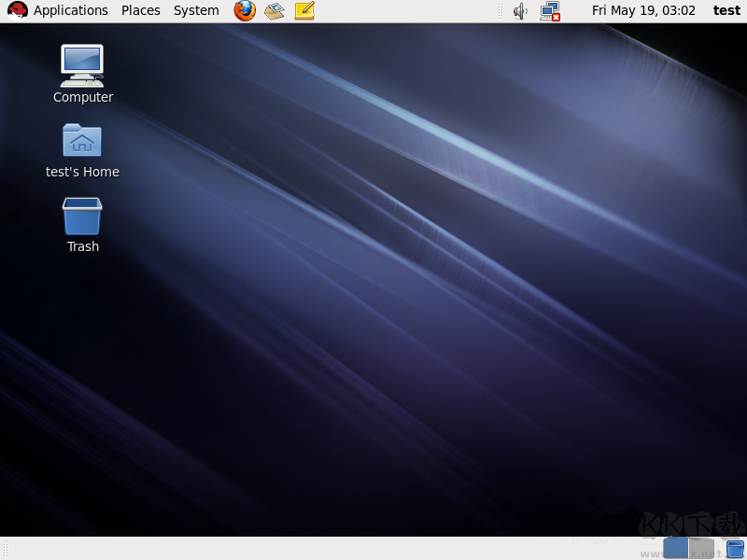Screen dimensions: 747x560
Task: Open the test user switcher menu
Action: (x=726, y=10)
